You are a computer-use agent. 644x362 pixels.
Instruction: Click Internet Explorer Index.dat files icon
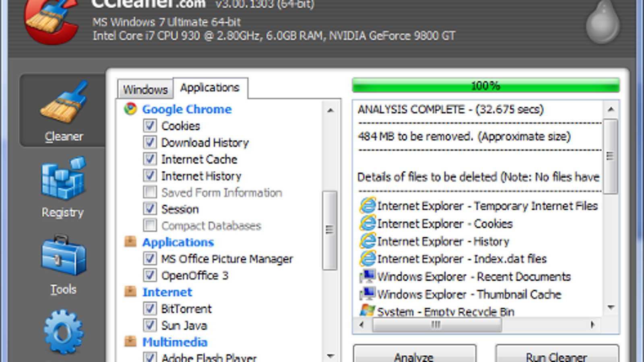click(x=367, y=258)
